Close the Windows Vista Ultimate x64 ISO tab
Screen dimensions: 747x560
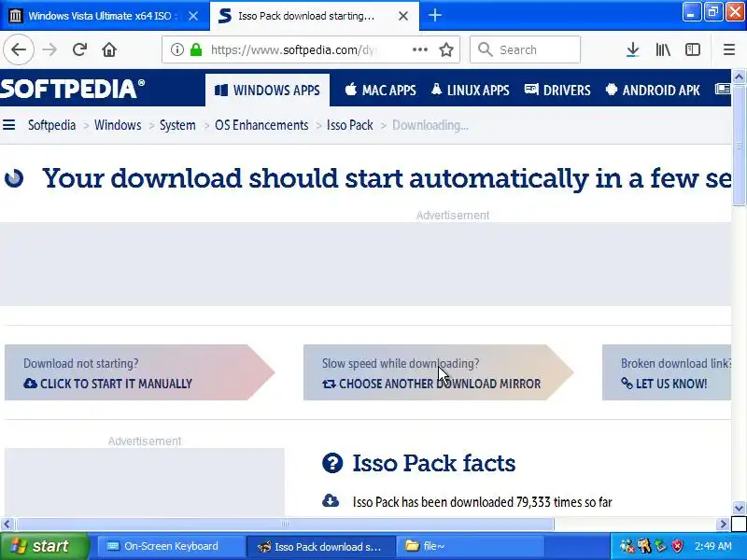coord(193,16)
